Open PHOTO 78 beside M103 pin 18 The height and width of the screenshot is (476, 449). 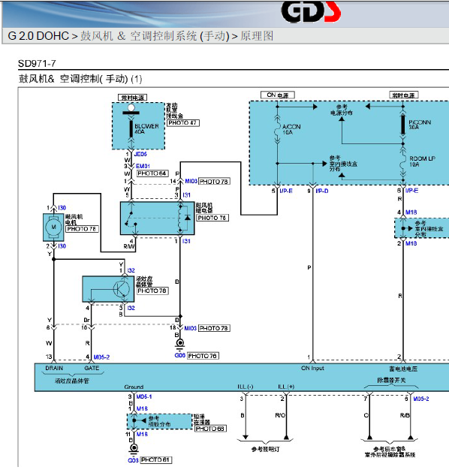(214, 328)
